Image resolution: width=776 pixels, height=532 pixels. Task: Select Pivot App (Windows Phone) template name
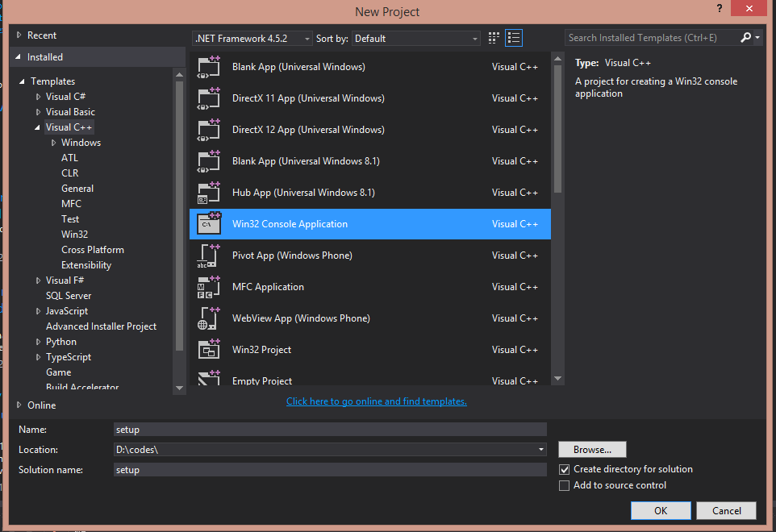[292, 256]
